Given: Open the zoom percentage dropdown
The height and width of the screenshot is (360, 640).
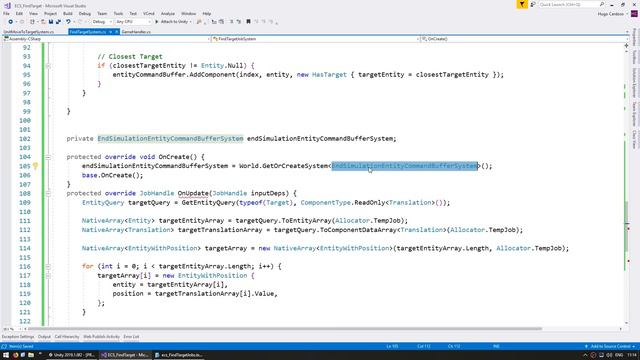Looking at the screenshot, I should coord(12,329).
